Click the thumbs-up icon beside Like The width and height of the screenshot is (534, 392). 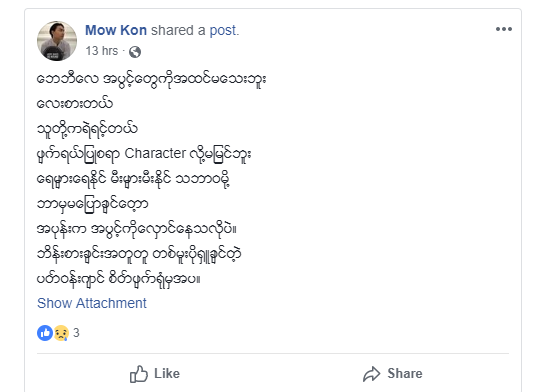click(x=139, y=374)
